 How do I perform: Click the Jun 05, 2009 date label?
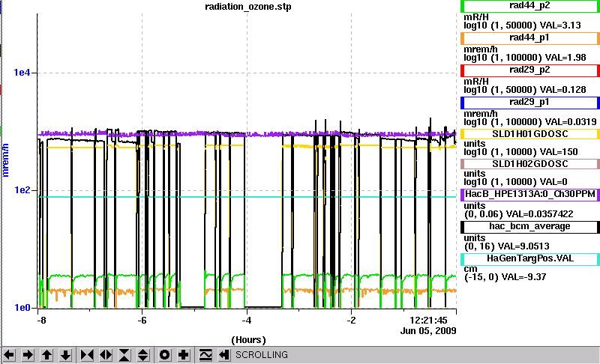tap(428, 331)
